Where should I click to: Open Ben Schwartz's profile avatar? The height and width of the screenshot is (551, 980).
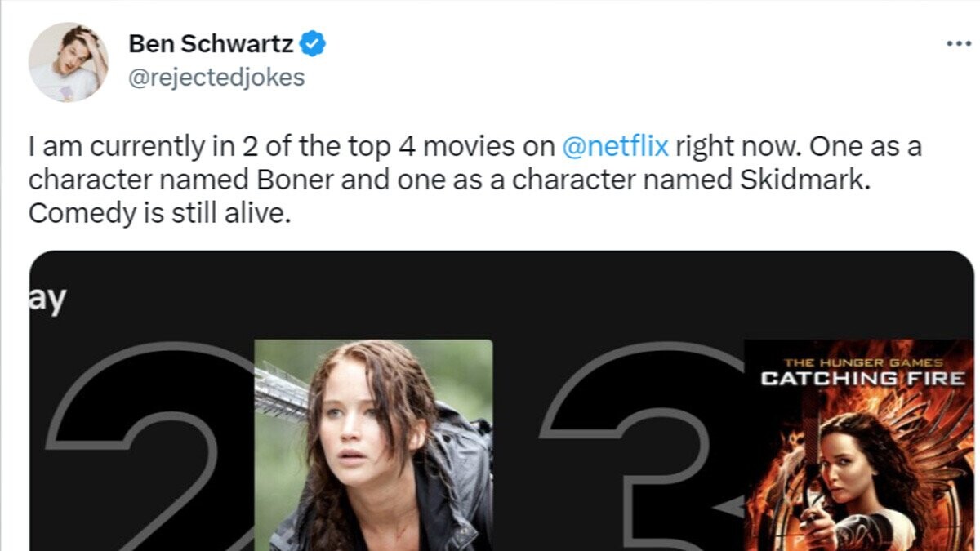pos(69,62)
